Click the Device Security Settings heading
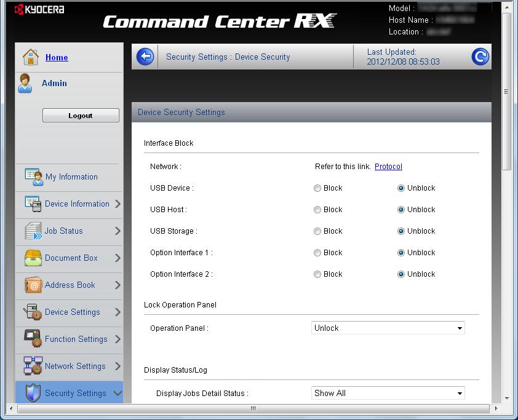Viewport: 518px width, 420px height. [x=181, y=113]
